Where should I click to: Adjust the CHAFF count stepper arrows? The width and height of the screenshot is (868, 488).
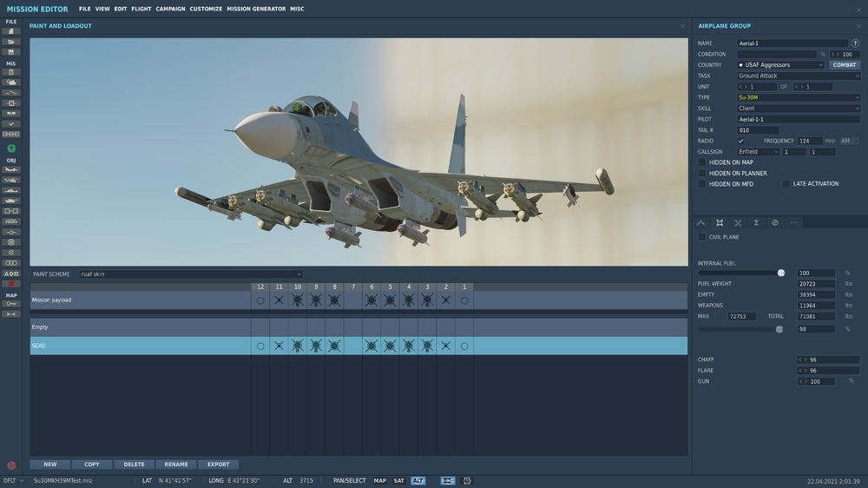point(803,359)
